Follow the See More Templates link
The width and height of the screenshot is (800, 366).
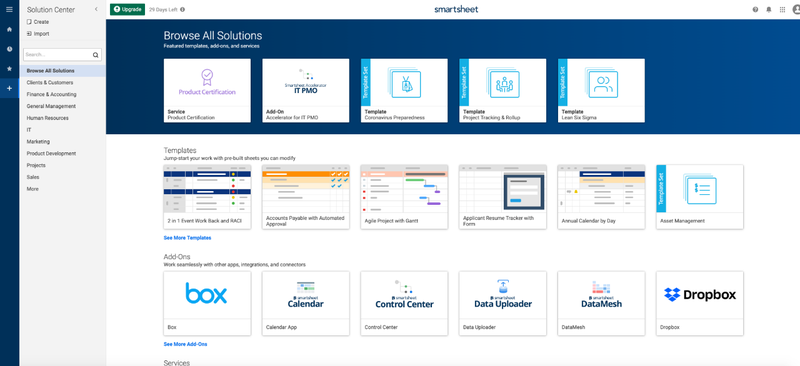pos(187,238)
